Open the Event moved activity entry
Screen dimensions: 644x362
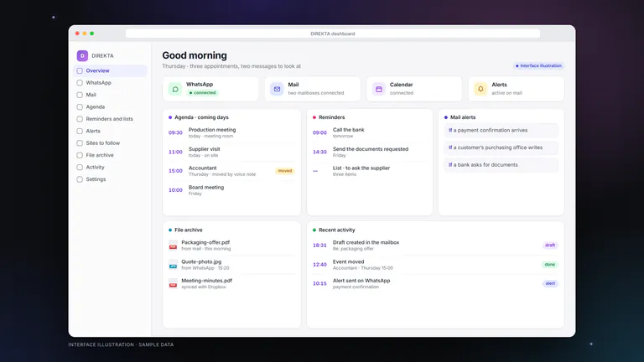(x=435, y=264)
